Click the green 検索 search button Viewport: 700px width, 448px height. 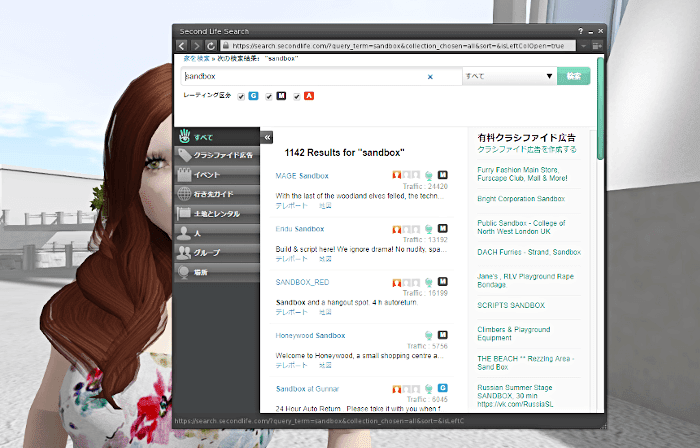(574, 76)
